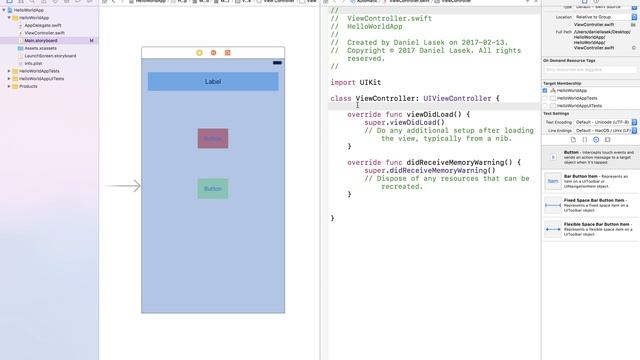Select the Flexible Space Bar Button Item
This screenshot has height=360, width=640.
pos(591,229)
